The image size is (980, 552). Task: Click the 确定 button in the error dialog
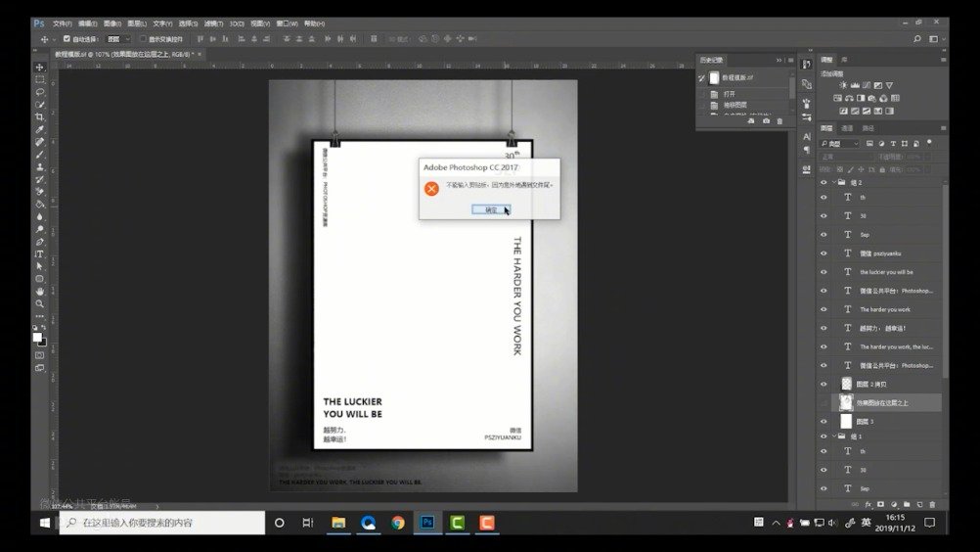pos(491,209)
